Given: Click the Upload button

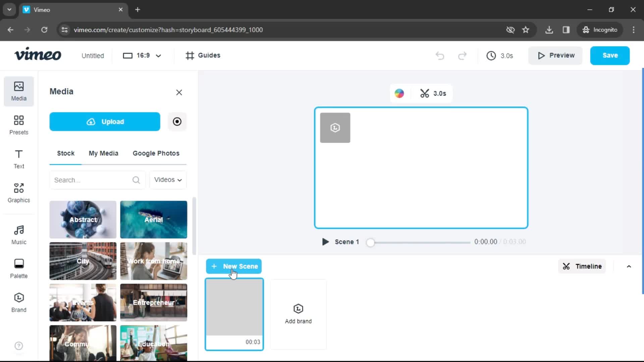Looking at the screenshot, I should (x=105, y=122).
